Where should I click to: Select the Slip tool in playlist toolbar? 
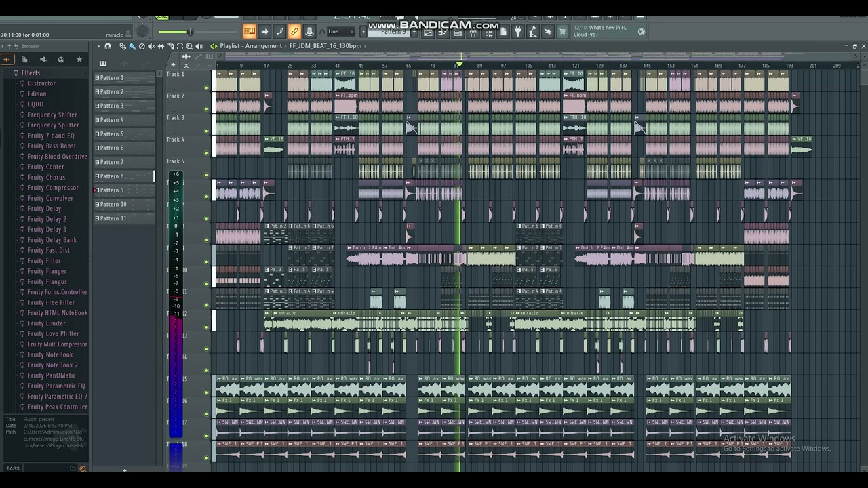point(161,46)
